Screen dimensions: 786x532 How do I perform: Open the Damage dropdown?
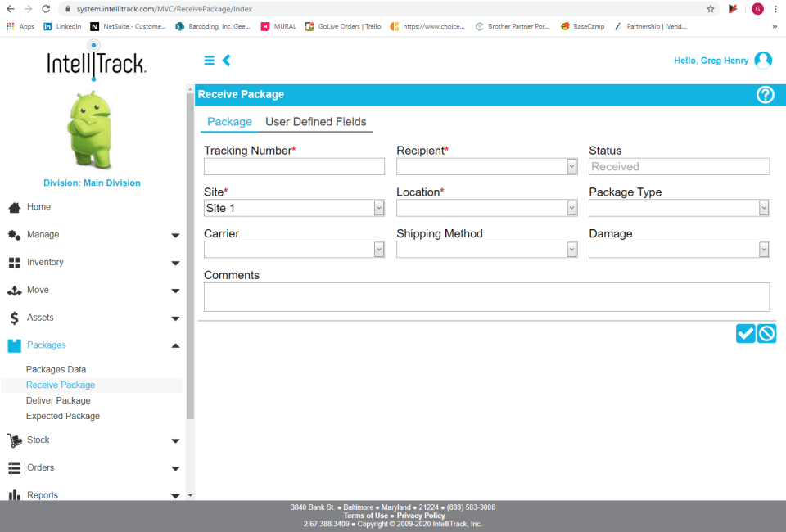pos(679,249)
